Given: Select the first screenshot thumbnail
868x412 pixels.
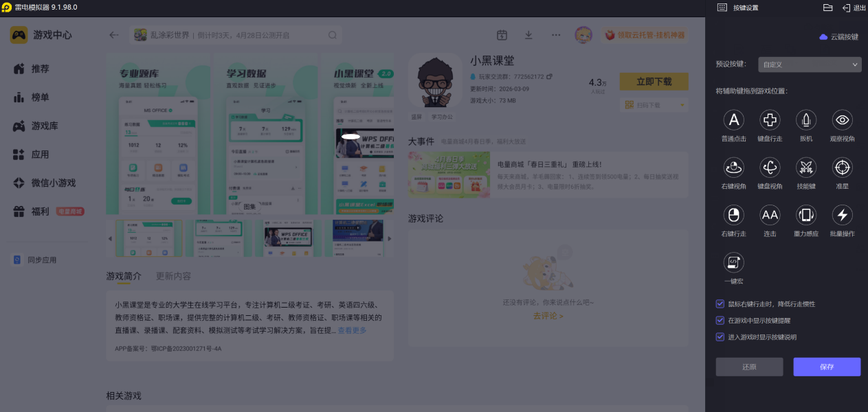Looking at the screenshot, I should [x=149, y=238].
